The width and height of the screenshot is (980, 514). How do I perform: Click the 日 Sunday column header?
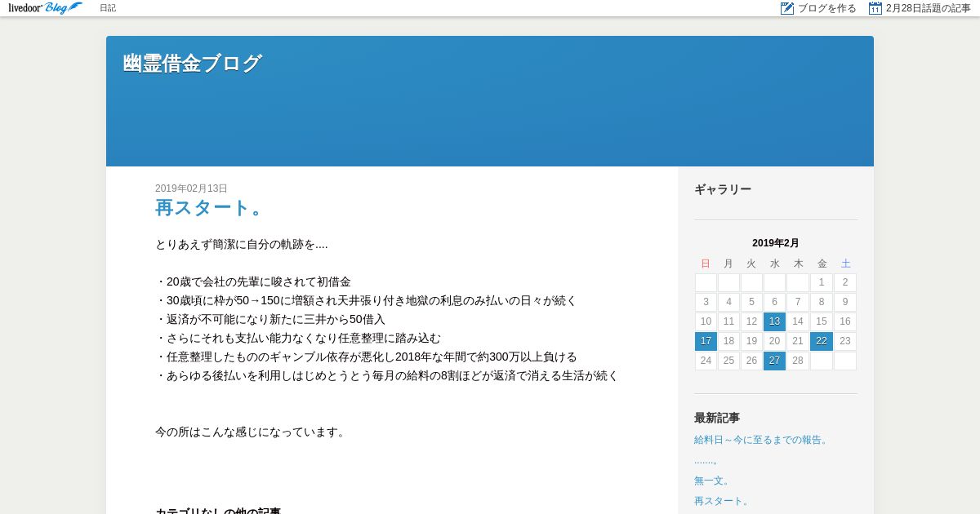tap(706, 264)
